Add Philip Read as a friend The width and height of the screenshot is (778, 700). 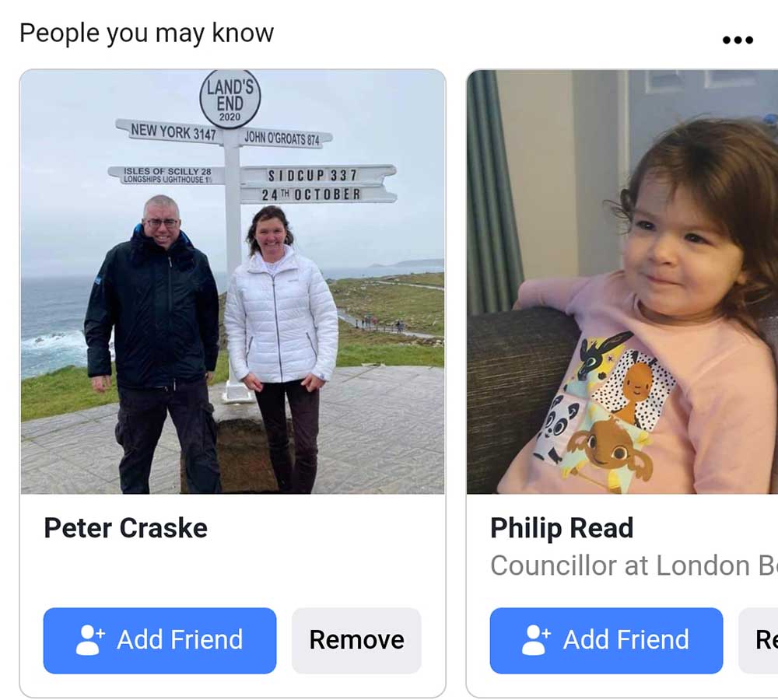click(606, 640)
